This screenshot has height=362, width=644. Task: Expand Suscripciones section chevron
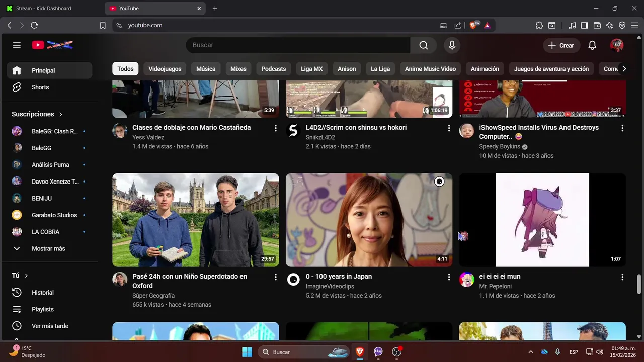tap(61, 114)
